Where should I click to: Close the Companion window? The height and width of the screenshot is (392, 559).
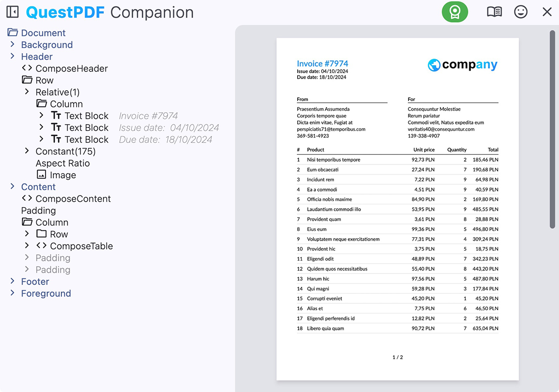tap(547, 12)
